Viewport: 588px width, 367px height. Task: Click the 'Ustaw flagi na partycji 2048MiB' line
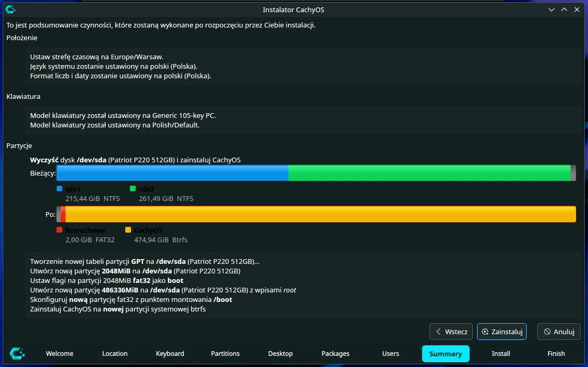coord(107,280)
